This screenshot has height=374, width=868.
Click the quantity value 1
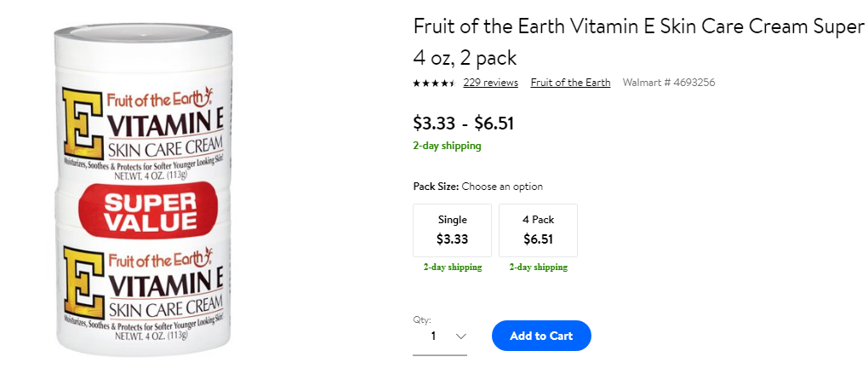[433, 337]
